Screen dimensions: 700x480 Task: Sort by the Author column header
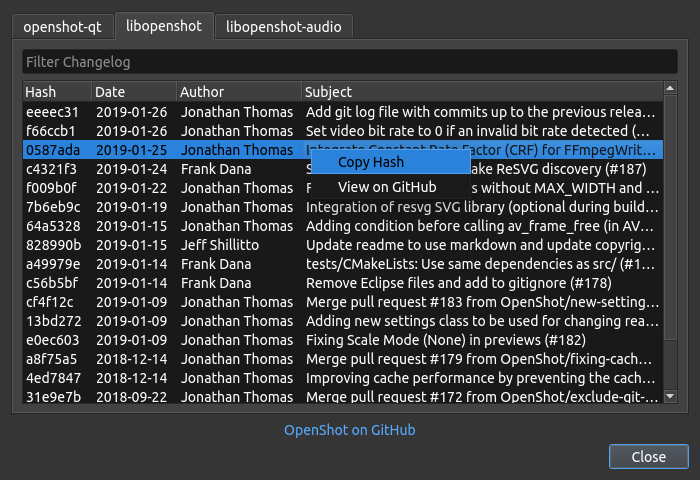point(238,92)
